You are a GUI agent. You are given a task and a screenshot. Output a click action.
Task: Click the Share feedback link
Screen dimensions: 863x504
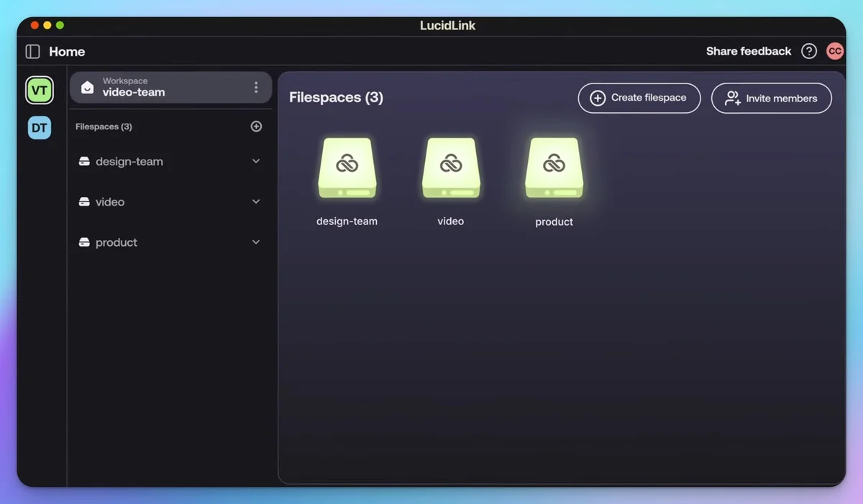click(x=748, y=51)
